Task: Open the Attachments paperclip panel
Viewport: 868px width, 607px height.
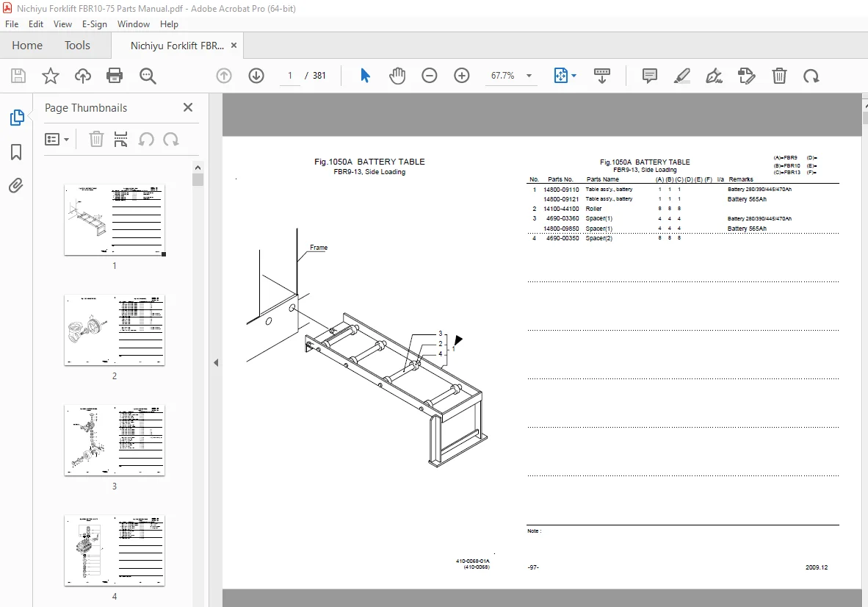Action: point(16,185)
